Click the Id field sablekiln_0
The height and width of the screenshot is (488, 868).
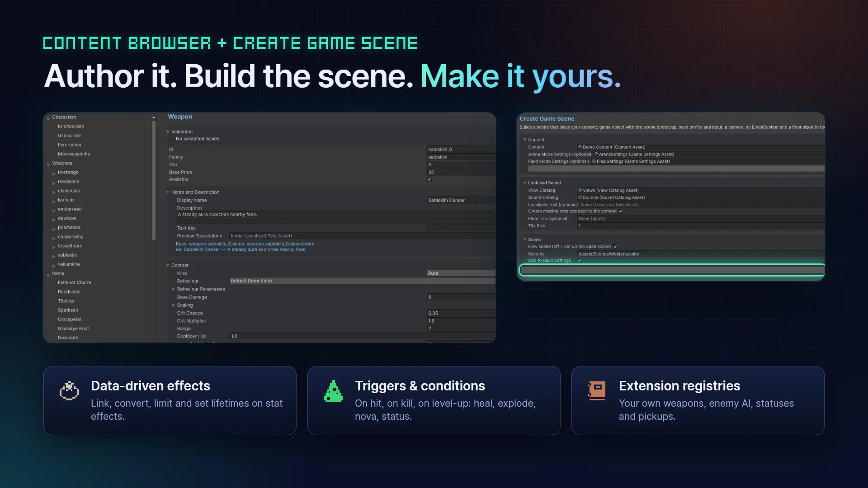pyautogui.click(x=461, y=149)
